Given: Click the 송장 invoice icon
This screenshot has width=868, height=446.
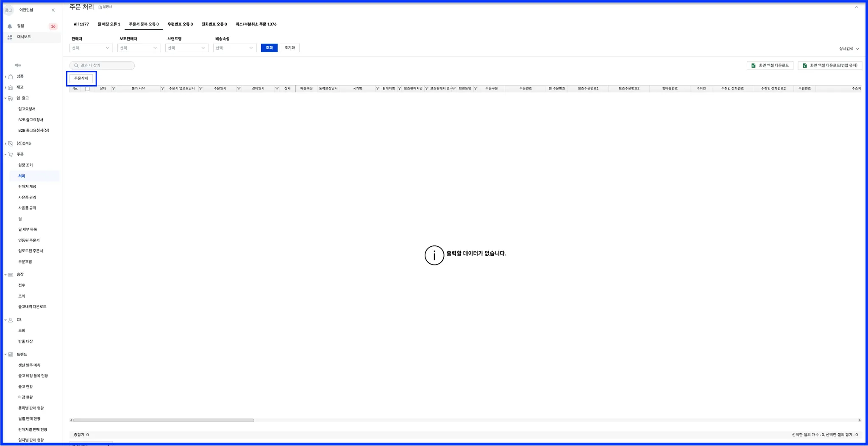Looking at the screenshot, I should pyautogui.click(x=11, y=275).
